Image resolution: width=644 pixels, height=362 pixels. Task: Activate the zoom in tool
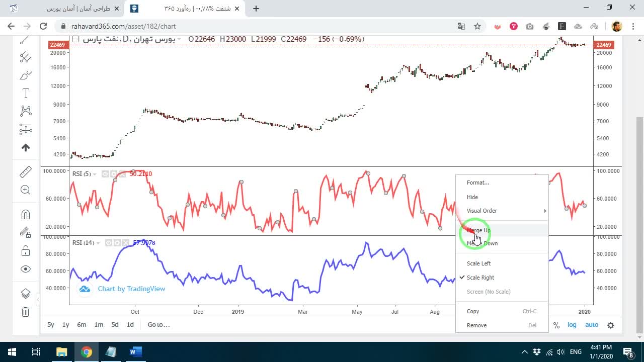[25, 190]
